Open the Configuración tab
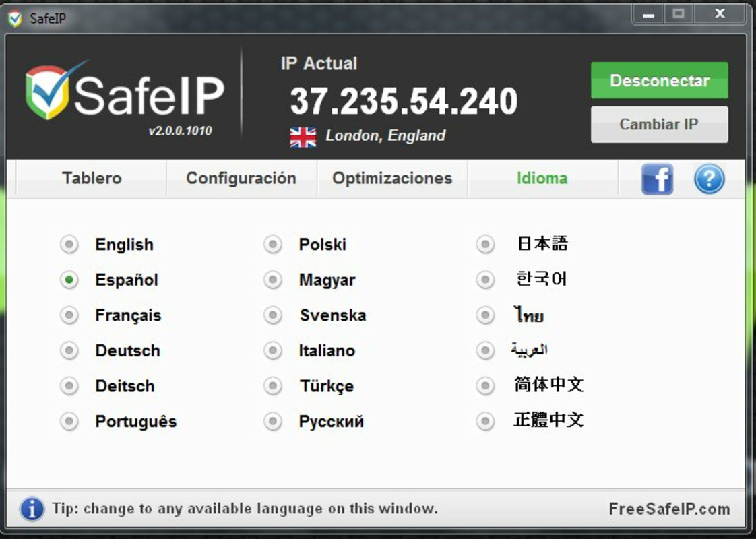 pyautogui.click(x=241, y=179)
